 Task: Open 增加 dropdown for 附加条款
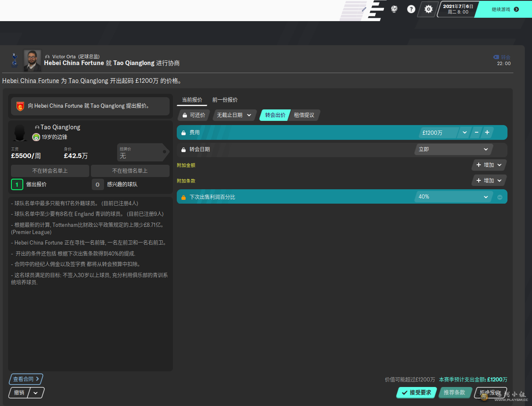click(489, 180)
